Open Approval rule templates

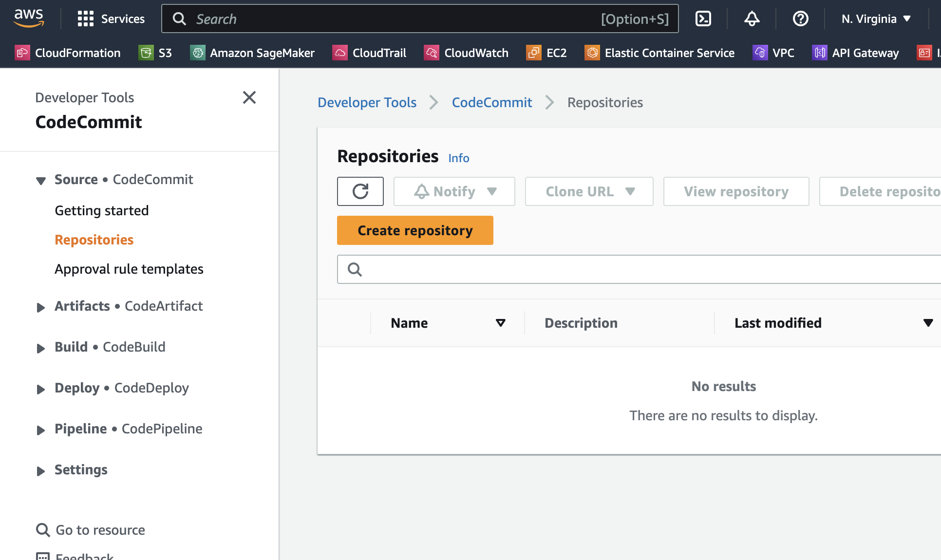click(x=129, y=269)
